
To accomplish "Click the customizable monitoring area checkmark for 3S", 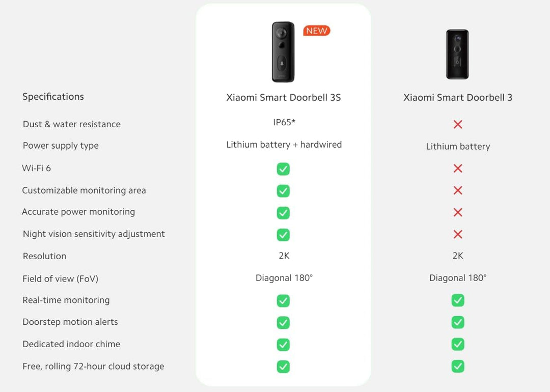I will (x=283, y=191).
